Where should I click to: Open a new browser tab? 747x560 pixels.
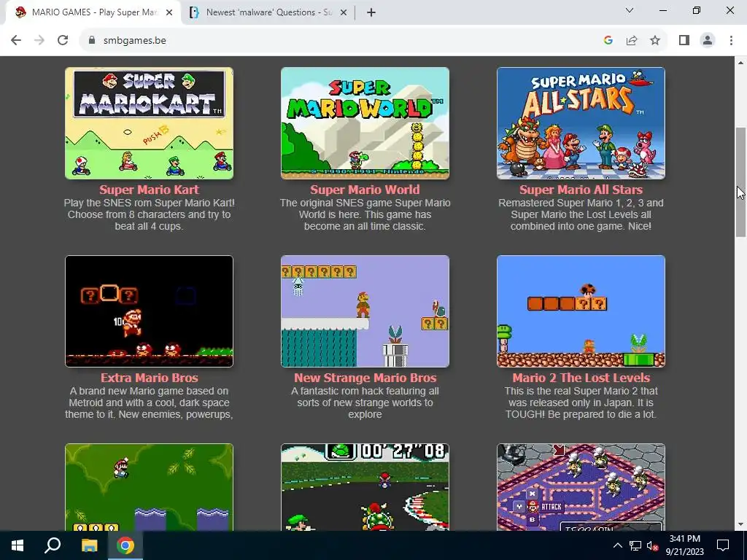click(x=371, y=12)
